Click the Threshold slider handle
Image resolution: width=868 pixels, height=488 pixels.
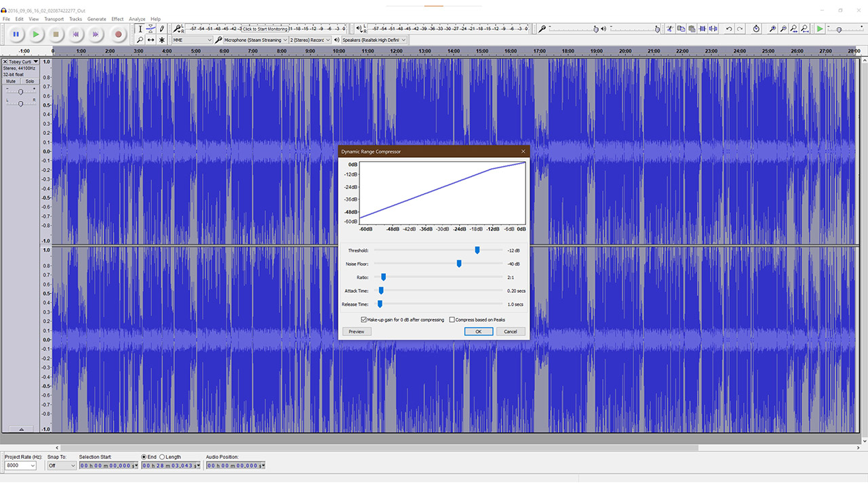[477, 250]
